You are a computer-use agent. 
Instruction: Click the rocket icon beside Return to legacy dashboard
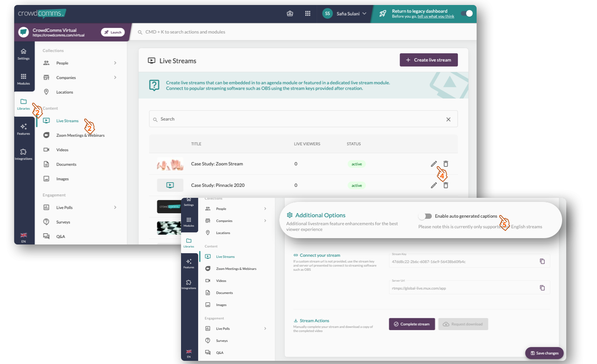click(382, 14)
